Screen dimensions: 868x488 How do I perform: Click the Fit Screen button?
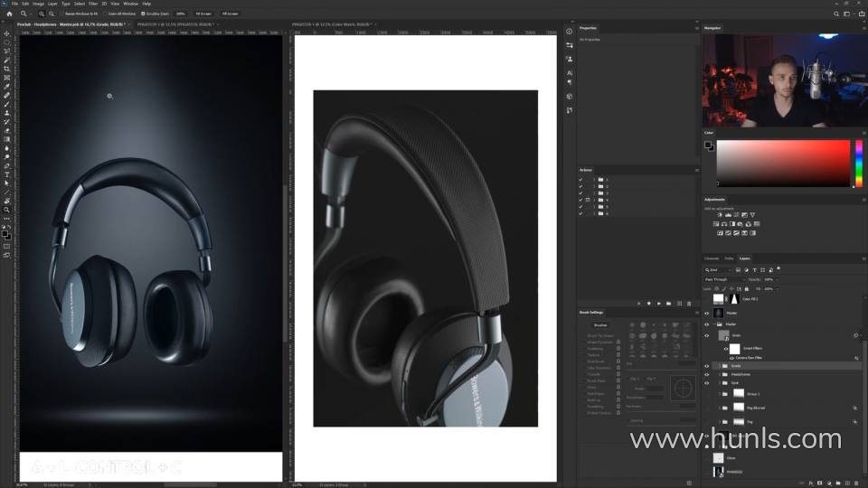[x=203, y=14]
